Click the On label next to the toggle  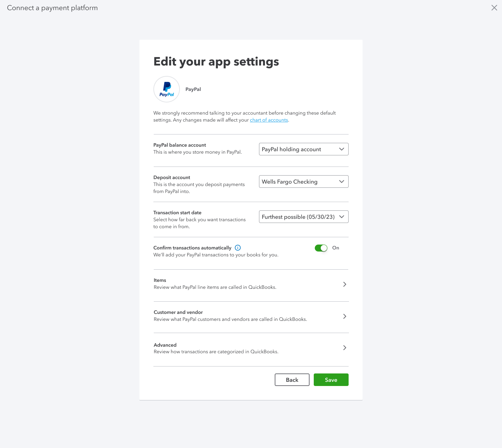tap(335, 248)
